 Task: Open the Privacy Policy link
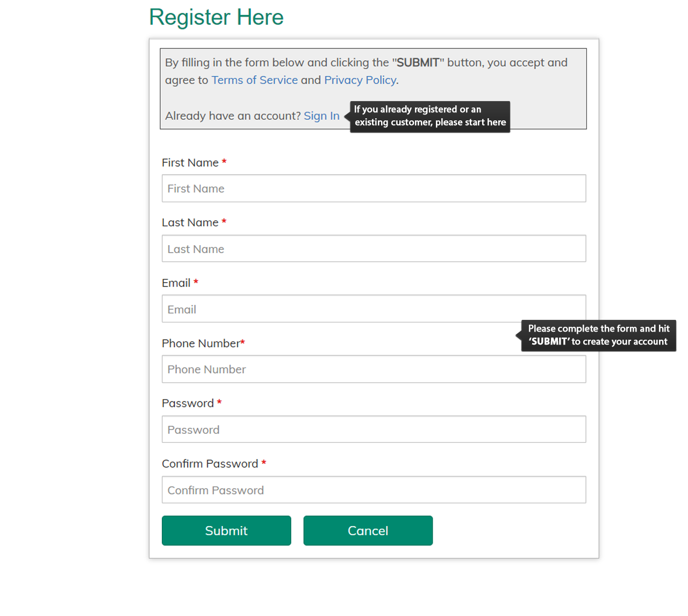(360, 80)
